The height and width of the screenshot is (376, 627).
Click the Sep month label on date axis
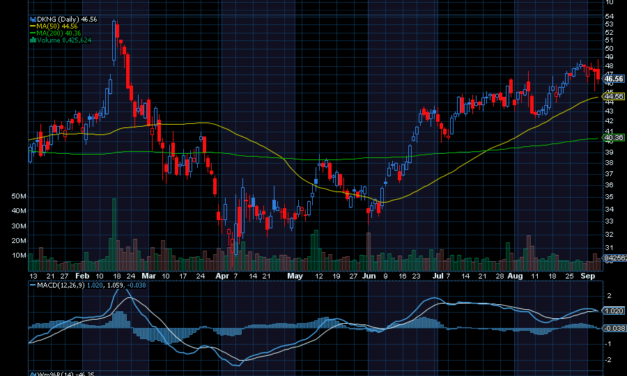588,276
